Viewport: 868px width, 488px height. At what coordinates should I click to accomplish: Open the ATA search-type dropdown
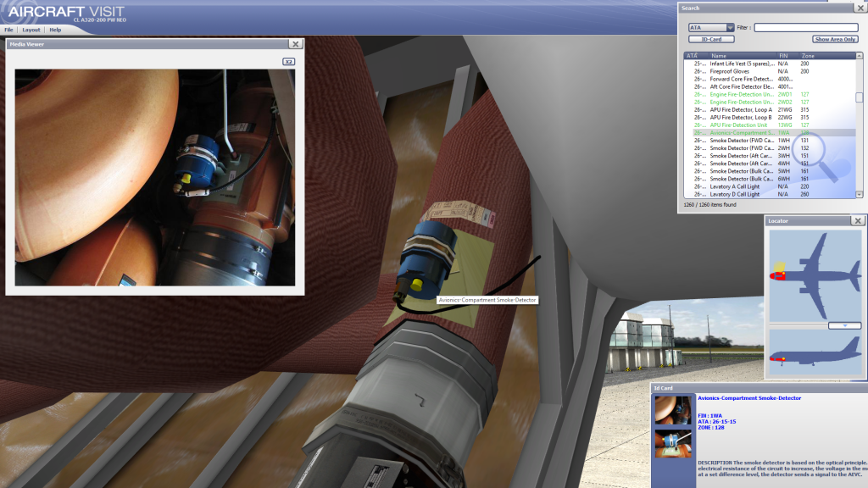click(x=711, y=28)
